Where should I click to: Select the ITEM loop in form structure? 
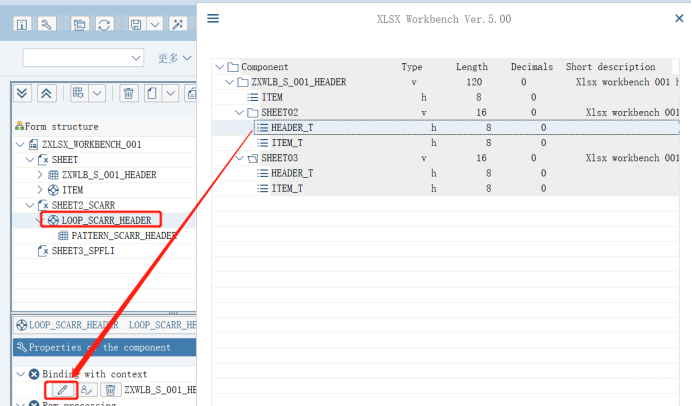point(72,190)
